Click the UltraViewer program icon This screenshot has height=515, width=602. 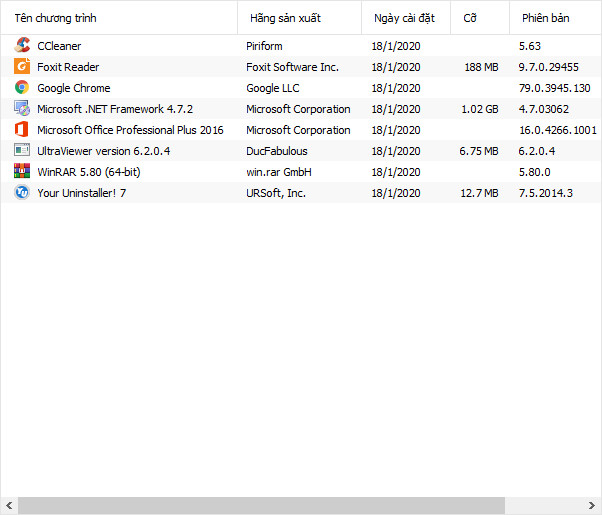pos(22,150)
